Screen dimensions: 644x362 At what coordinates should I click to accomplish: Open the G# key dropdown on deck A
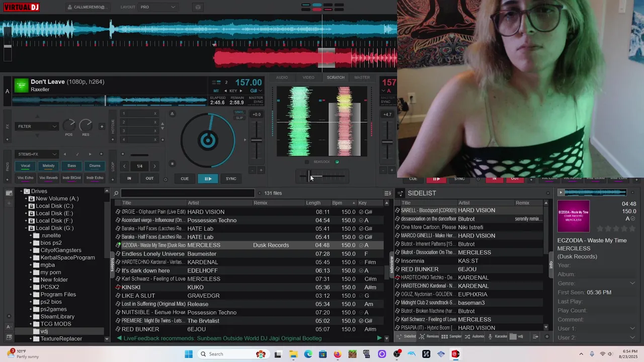click(256, 91)
